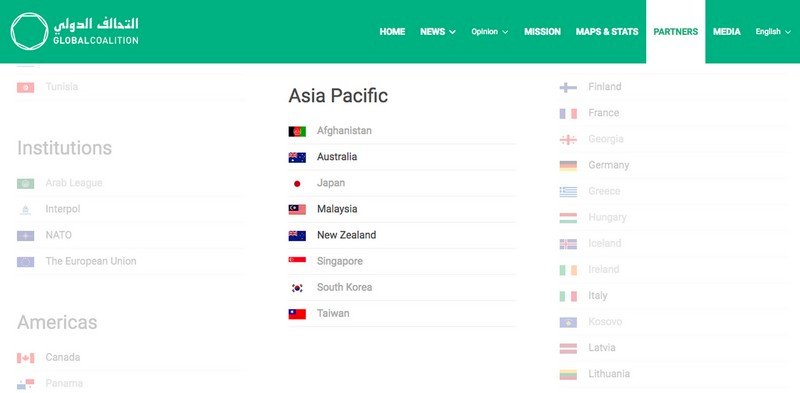Click the Interpol emblem icon
Image resolution: width=800 pixels, height=393 pixels.
click(x=26, y=209)
